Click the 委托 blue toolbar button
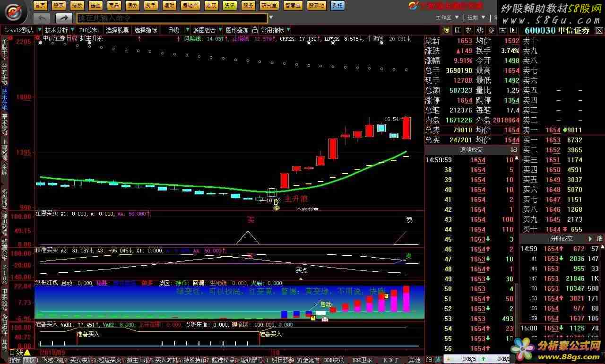The width and height of the screenshot is (605, 364). click(x=337, y=6)
